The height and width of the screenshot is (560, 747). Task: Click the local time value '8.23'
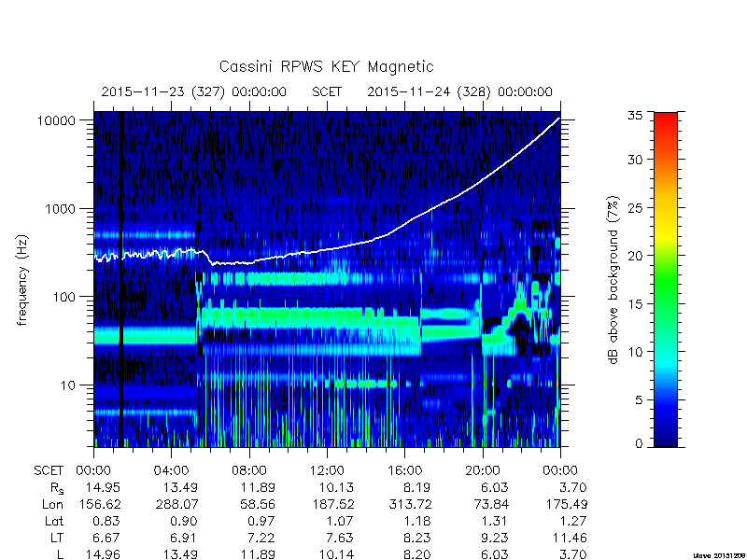coord(417,538)
